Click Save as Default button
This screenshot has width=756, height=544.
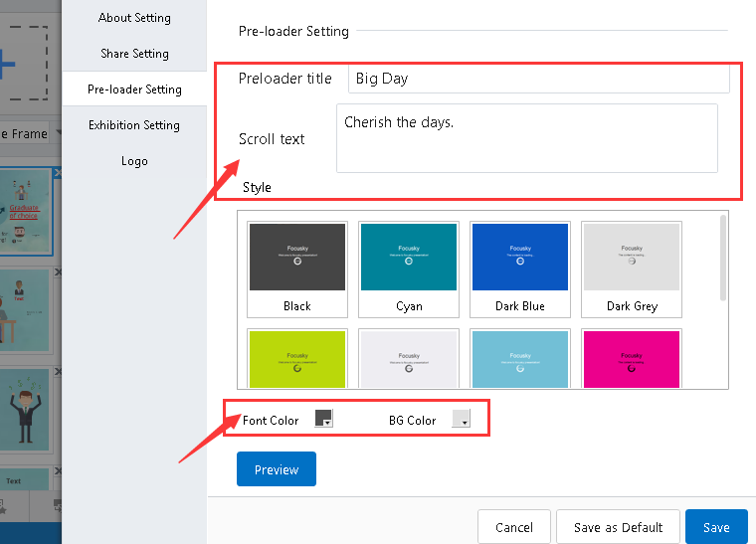(x=618, y=527)
